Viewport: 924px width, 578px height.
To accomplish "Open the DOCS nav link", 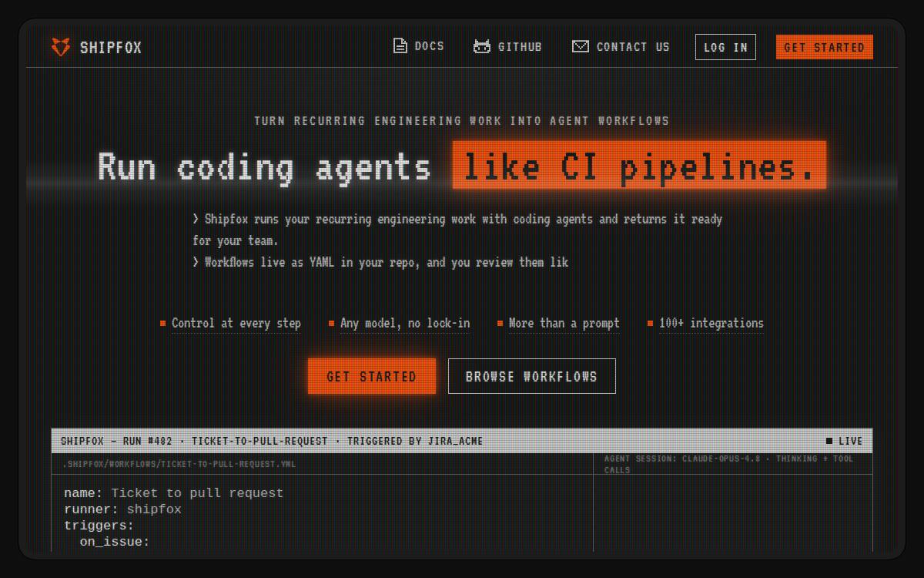I will [x=430, y=46].
